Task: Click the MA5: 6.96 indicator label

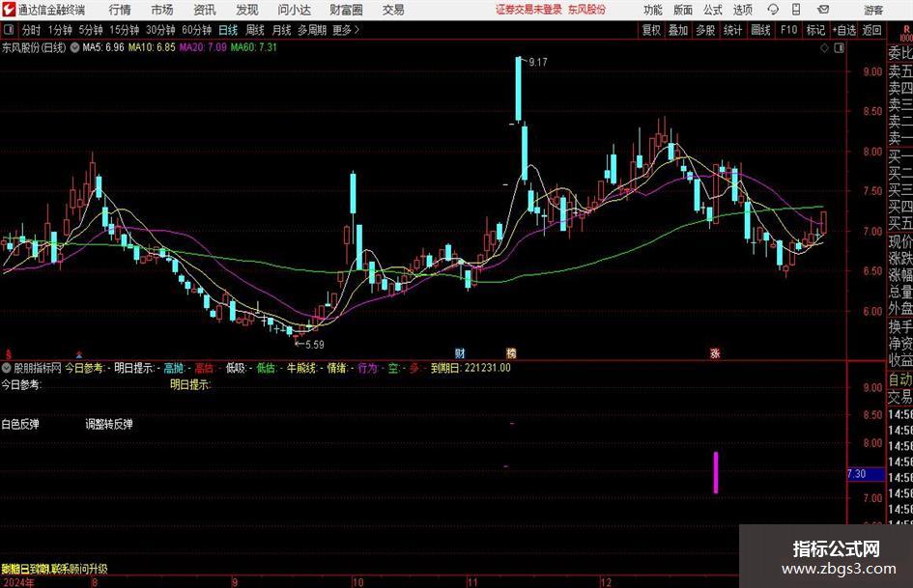Action: point(103,47)
